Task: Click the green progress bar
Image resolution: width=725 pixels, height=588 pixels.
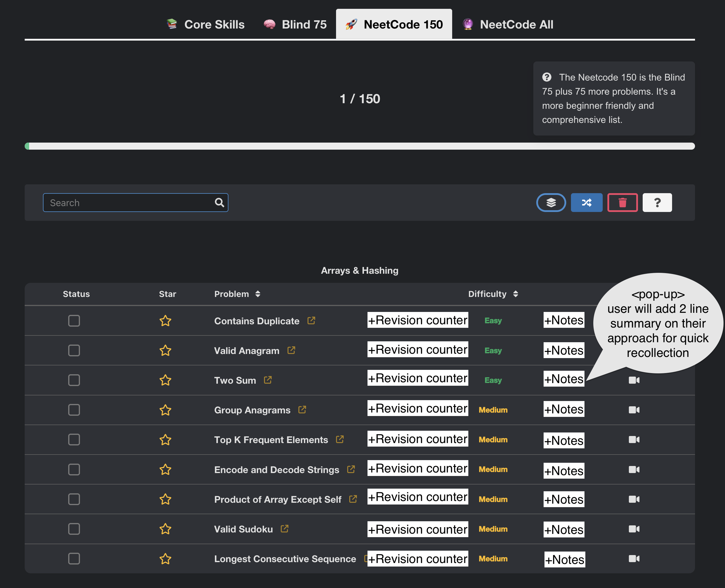Action: 27,146
